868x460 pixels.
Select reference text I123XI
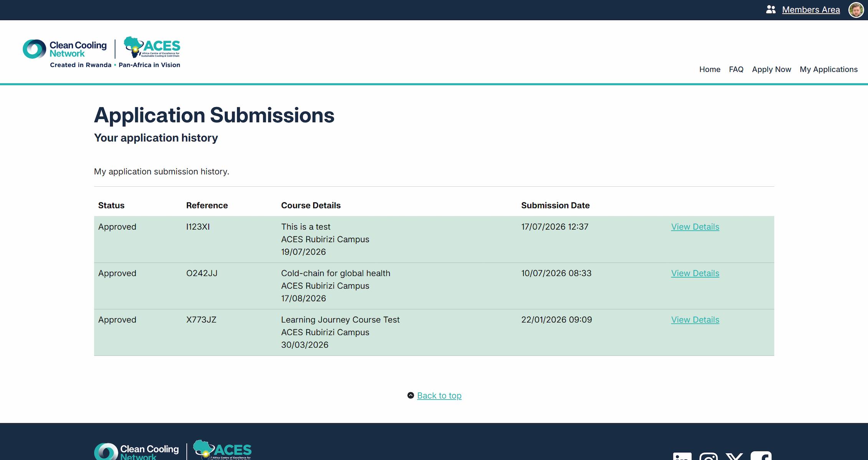(x=198, y=227)
